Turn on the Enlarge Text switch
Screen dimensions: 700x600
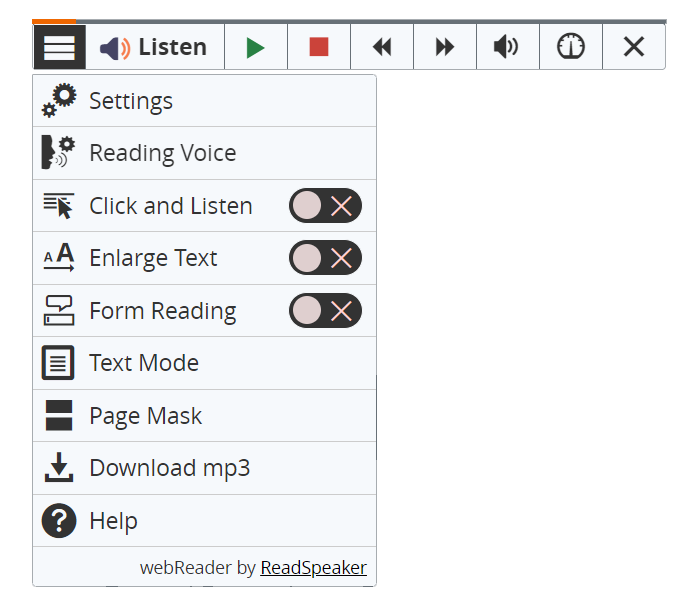pos(325,258)
